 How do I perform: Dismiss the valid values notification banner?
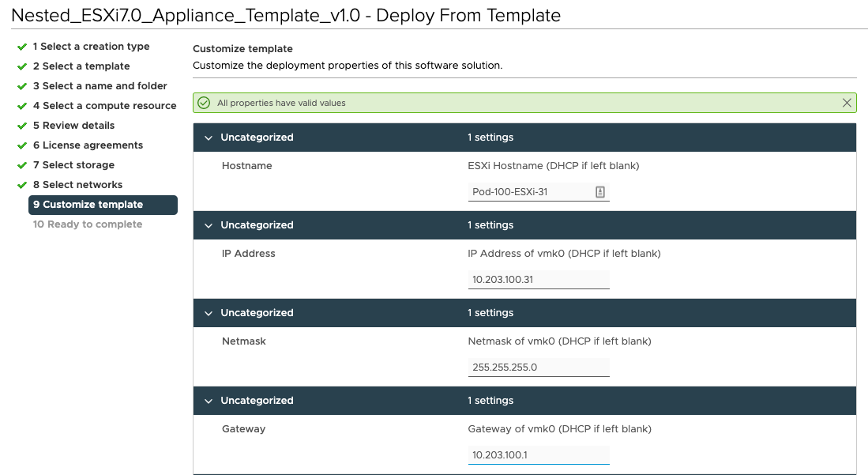[847, 103]
